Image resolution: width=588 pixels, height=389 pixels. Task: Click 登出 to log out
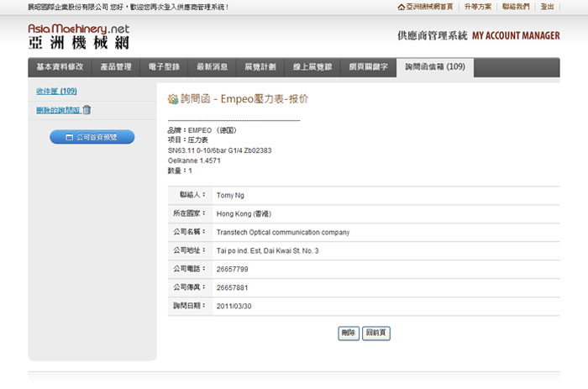(x=547, y=7)
